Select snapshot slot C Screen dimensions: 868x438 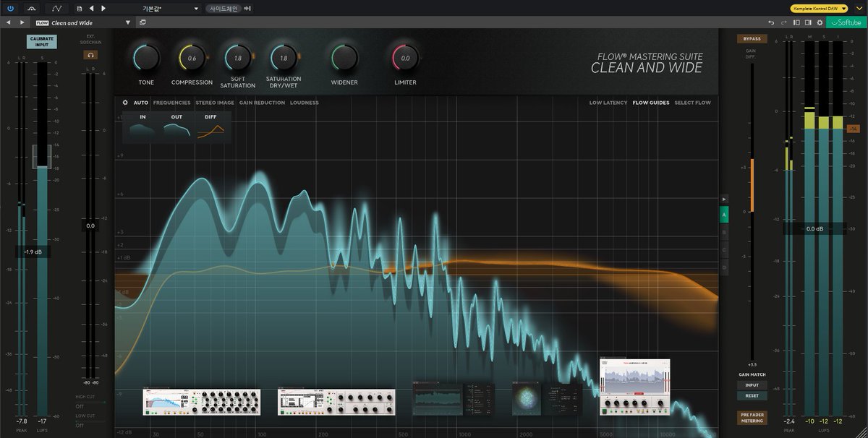pyautogui.click(x=724, y=249)
